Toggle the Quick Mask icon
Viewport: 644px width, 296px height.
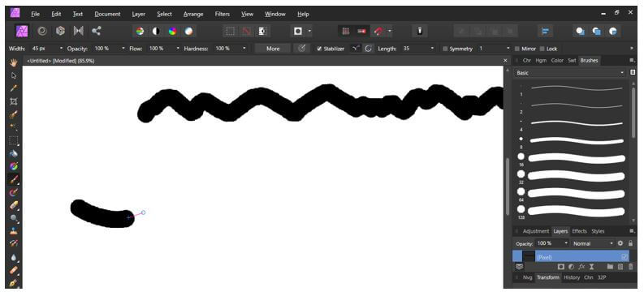[x=298, y=31]
